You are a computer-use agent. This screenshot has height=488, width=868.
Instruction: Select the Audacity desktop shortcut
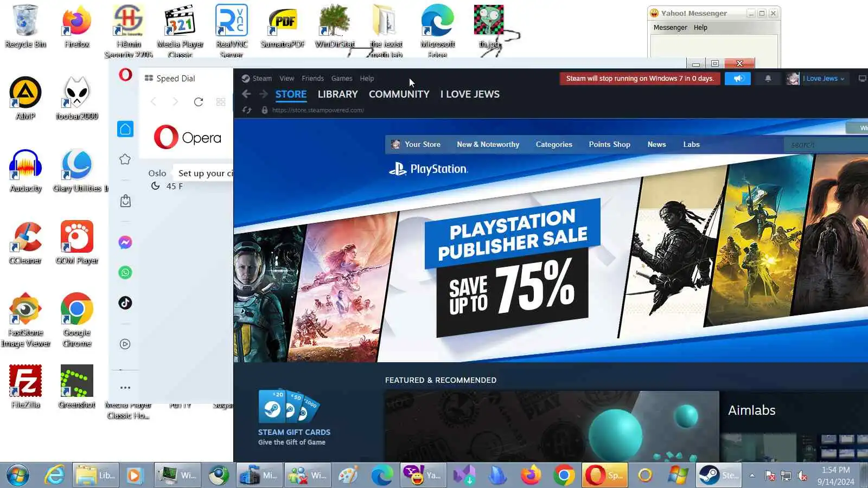tap(25, 171)
